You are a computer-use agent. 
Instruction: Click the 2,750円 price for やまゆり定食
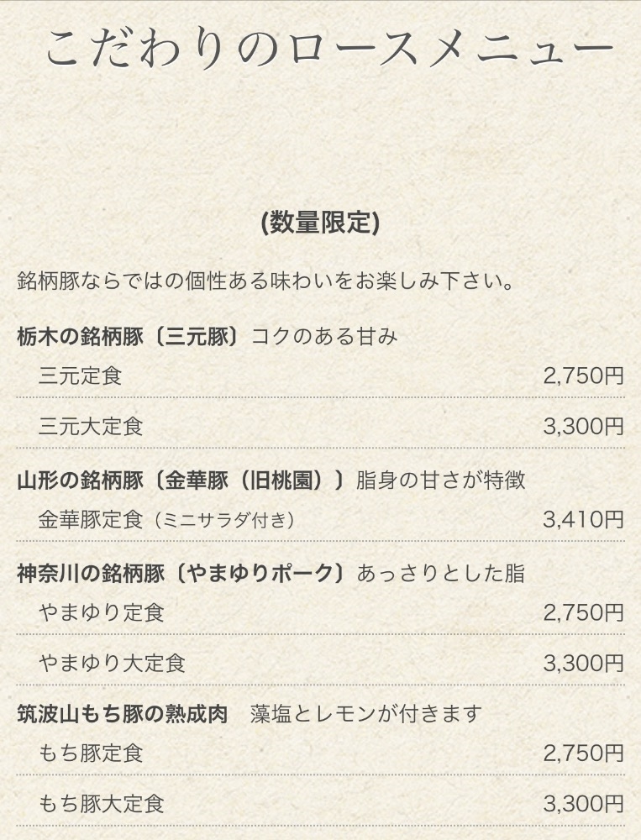(583, 612)
